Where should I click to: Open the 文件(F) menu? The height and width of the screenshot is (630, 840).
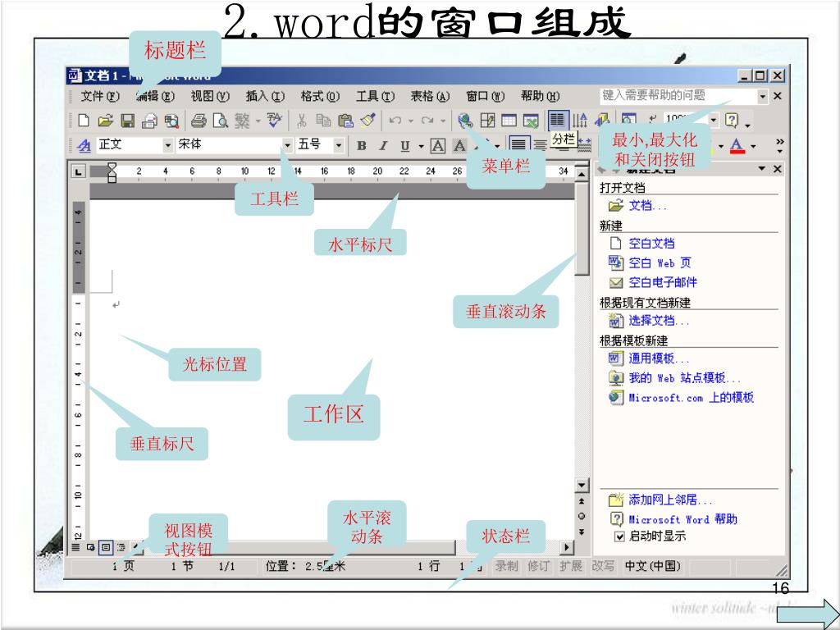pos(100,96)
